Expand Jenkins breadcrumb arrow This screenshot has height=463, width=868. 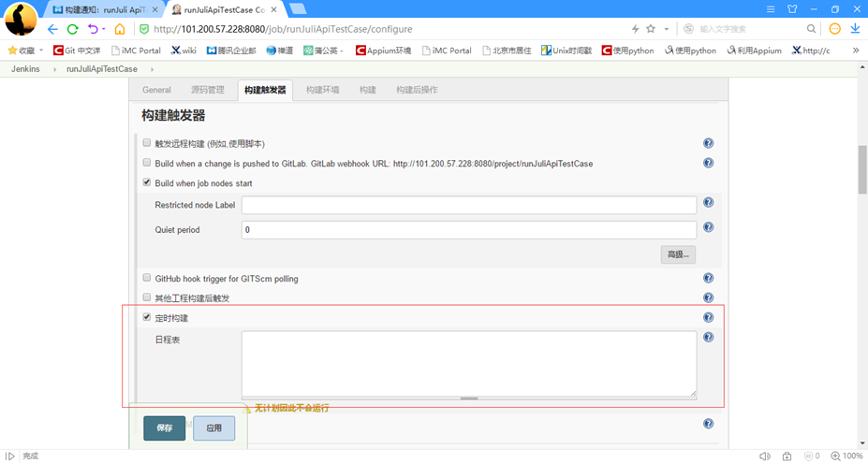tap(55, 70)
